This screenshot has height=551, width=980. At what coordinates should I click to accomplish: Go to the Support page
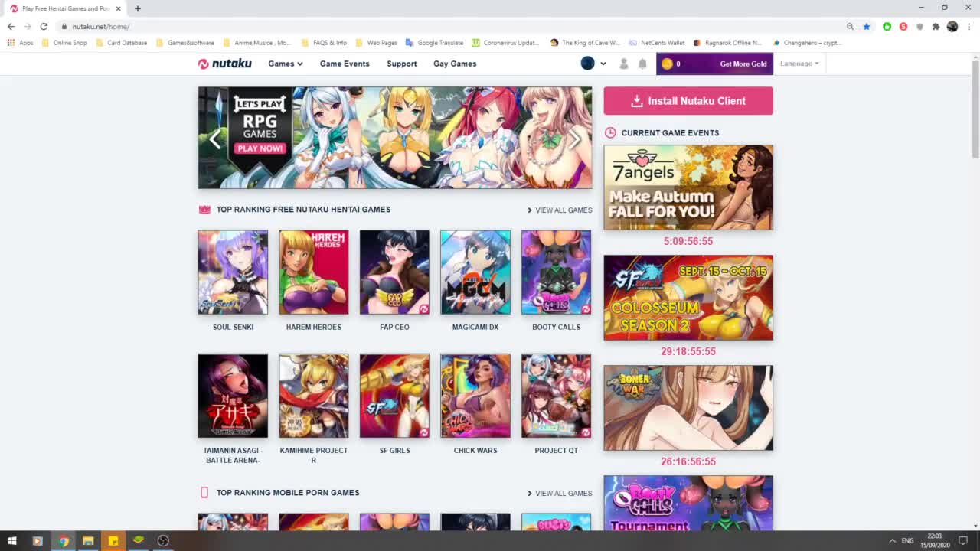click(x=402, y=64)
